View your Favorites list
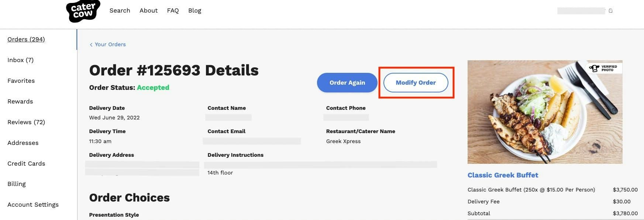The image size is (644, 220). 21,80
